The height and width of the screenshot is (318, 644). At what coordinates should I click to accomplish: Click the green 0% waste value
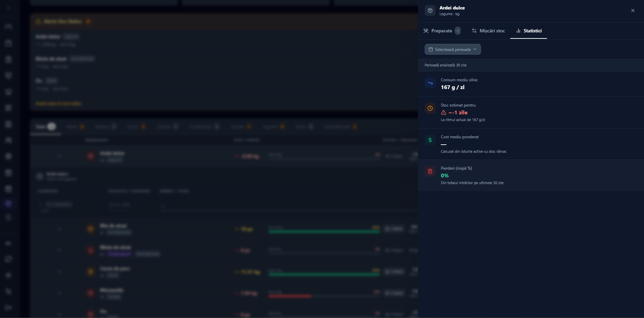pyautogui.click(x=445, y=176)
